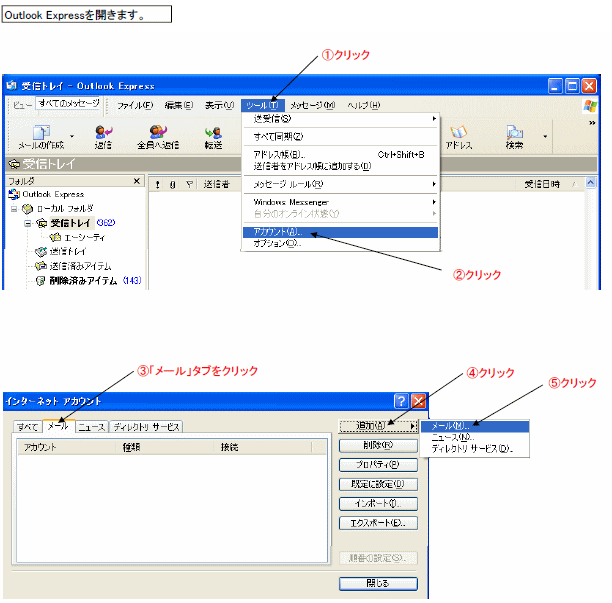The image size is (612, 603).
Task: Sort by sender (送信者) column header
Action: [x=217, y=184]
